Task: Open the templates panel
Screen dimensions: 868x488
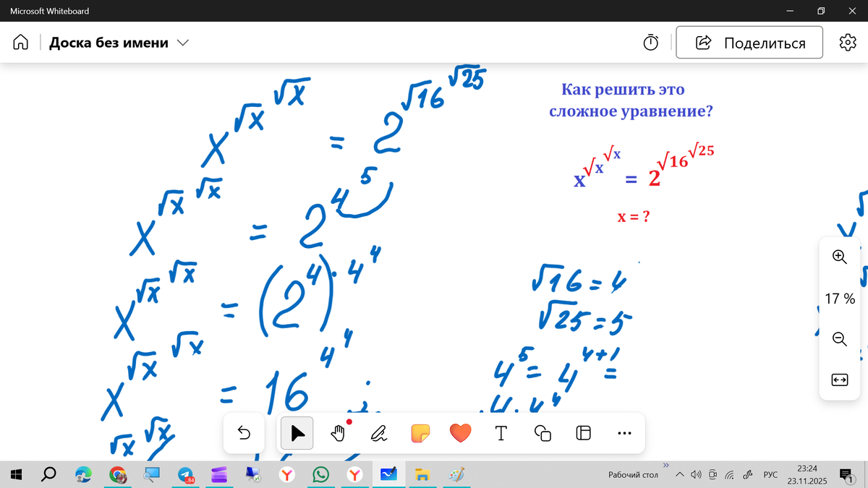Action: 584,433
